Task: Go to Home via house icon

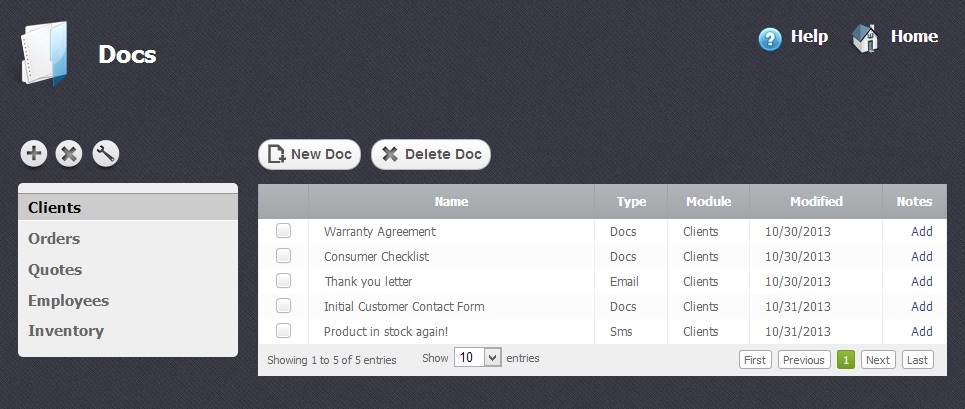Action: click(x=864, y=38)
